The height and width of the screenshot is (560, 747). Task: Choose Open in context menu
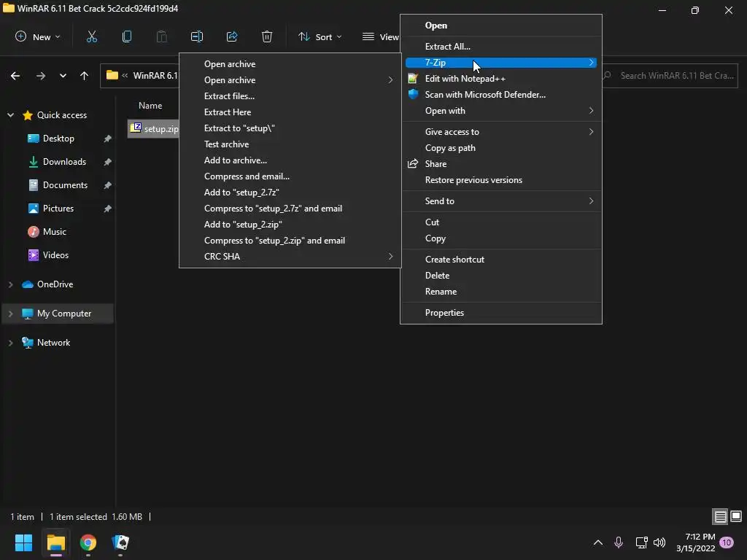click(x=500, y=26)
